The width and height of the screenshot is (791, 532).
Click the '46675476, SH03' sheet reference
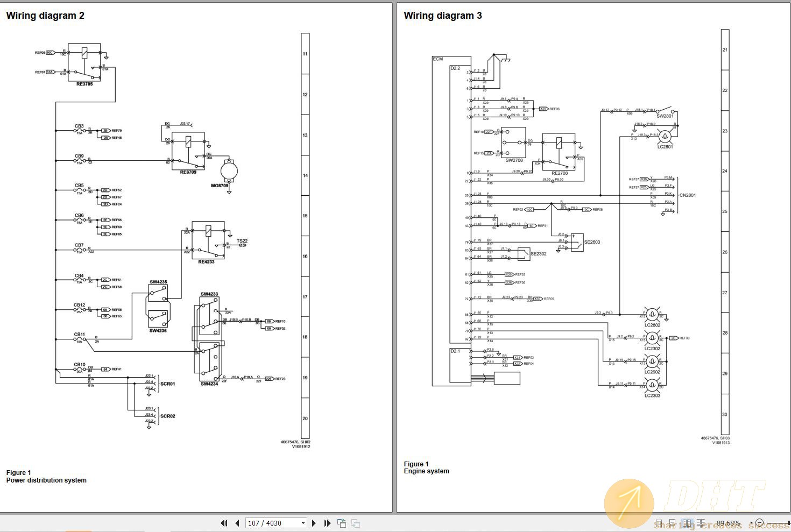[x=715, y=438]
